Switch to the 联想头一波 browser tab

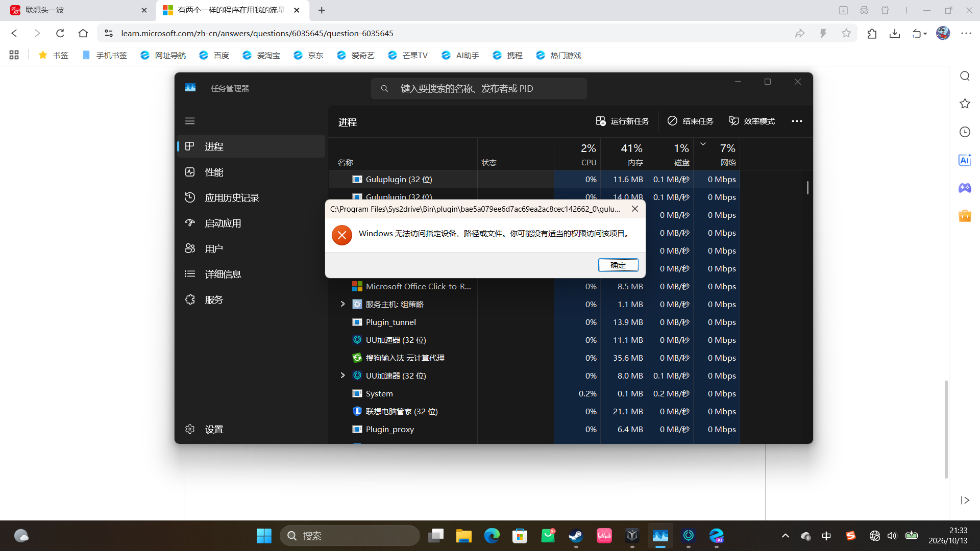pyautogui.click(x=78, y=10)
